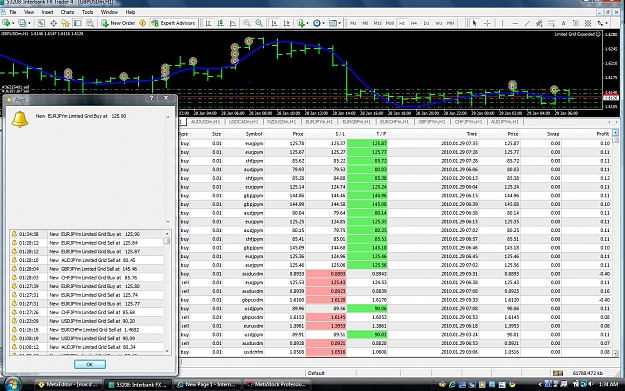Toggle the Expert Advisors button
625x391 pixels.
coord(173,23)
